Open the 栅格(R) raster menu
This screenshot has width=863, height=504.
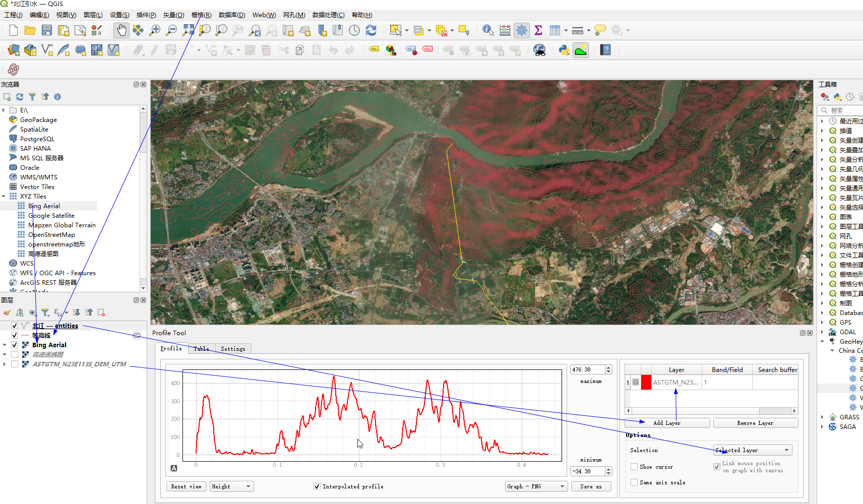(201, 15)
